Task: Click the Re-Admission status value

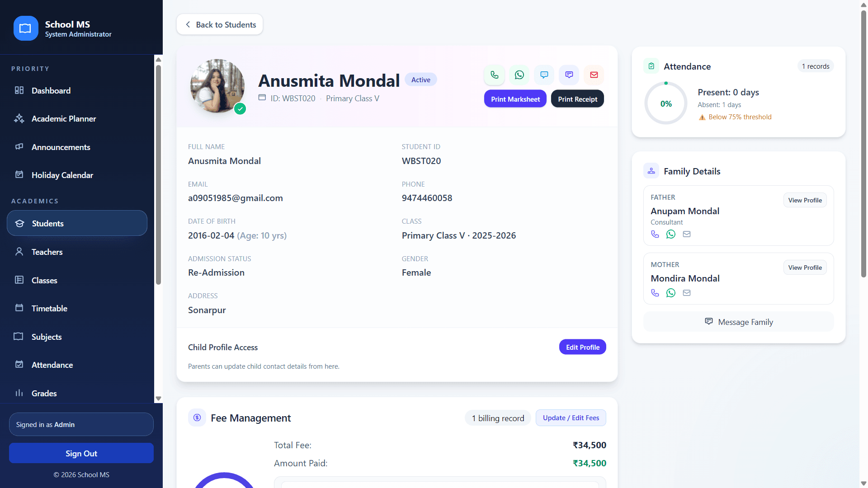Action: (x=216, y=272)
